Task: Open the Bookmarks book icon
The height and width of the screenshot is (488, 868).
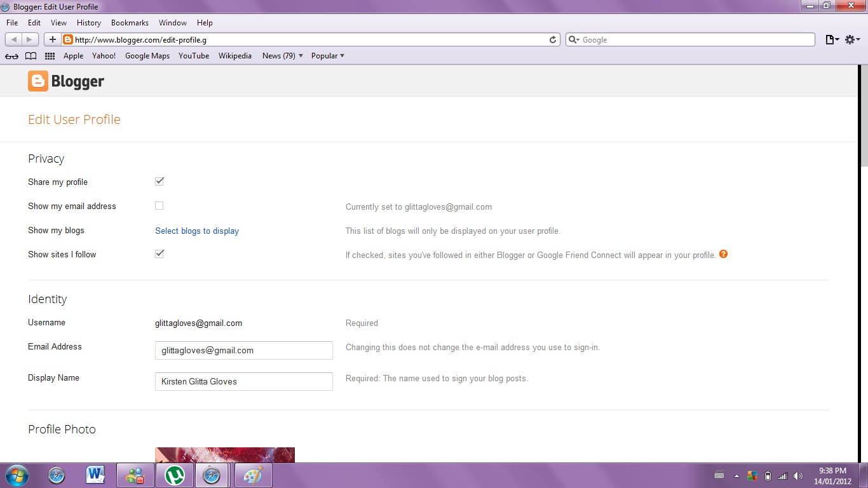Action: pyautogui.click(x=31, y=56)
